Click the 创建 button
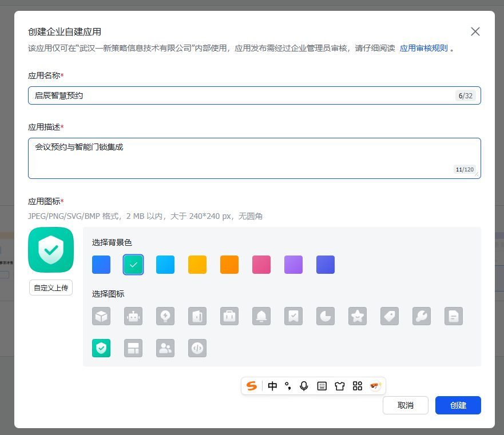 pyautogui.click(x=458, y=405)
